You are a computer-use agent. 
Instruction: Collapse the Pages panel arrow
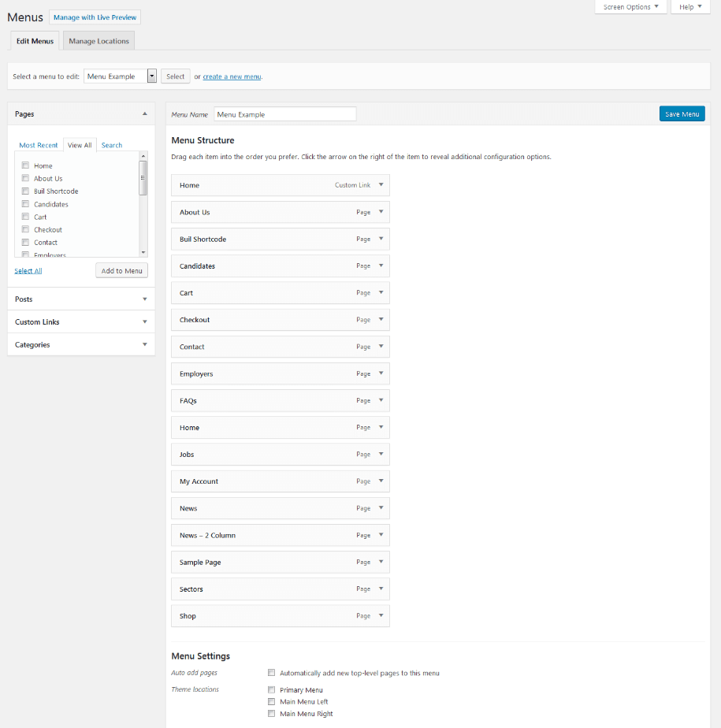pyautogui.click(x=144, y=113)
